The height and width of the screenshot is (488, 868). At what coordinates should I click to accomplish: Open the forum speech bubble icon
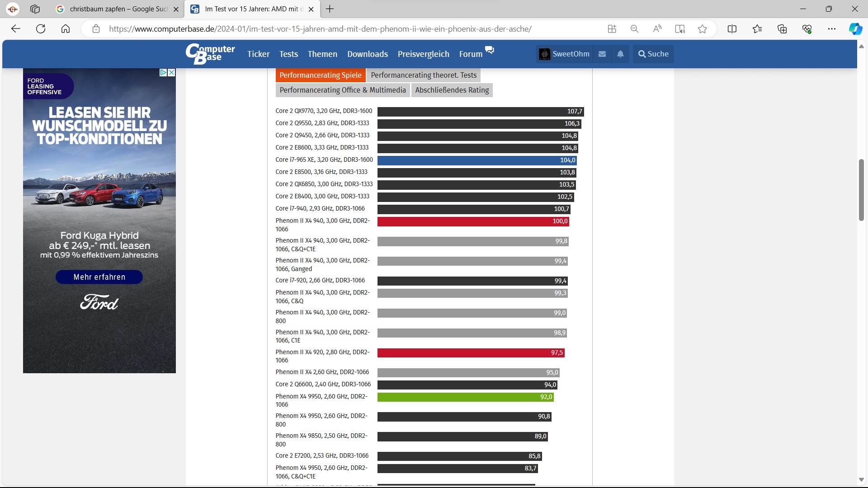click(490, 50)
